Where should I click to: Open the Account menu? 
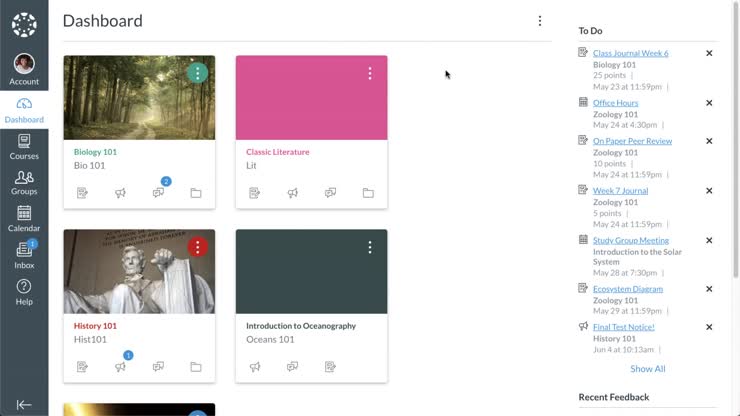pyautogui.click(x=24, y=69)
